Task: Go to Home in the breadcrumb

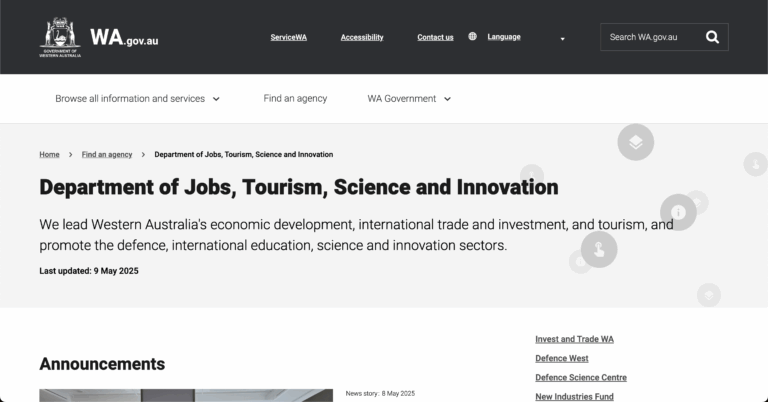Action: pos(49,154)
